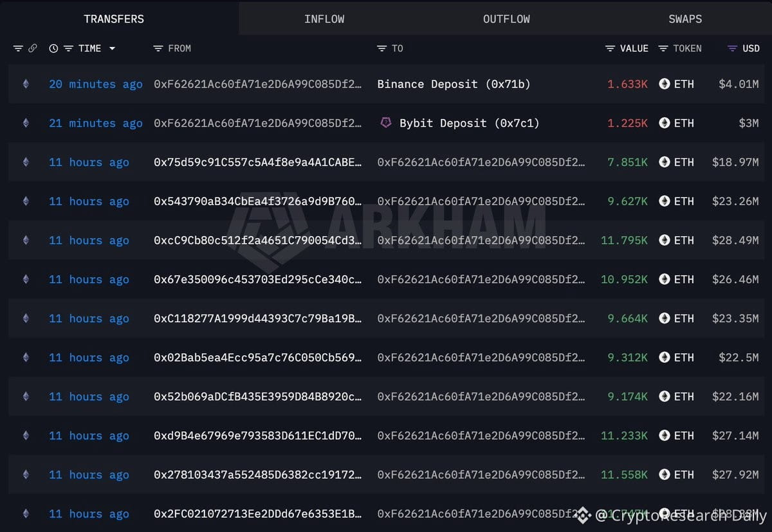Open the 0xF62621Ac60 recipient address in the 7.851K row
Screen dimensions: 772x532
click(x=481, y=162)
